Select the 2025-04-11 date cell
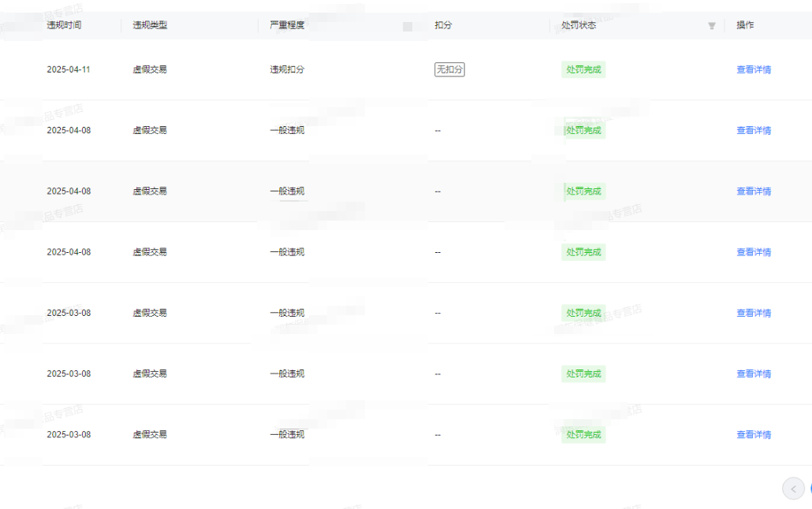812x509 pixels. tap(65, 69)
